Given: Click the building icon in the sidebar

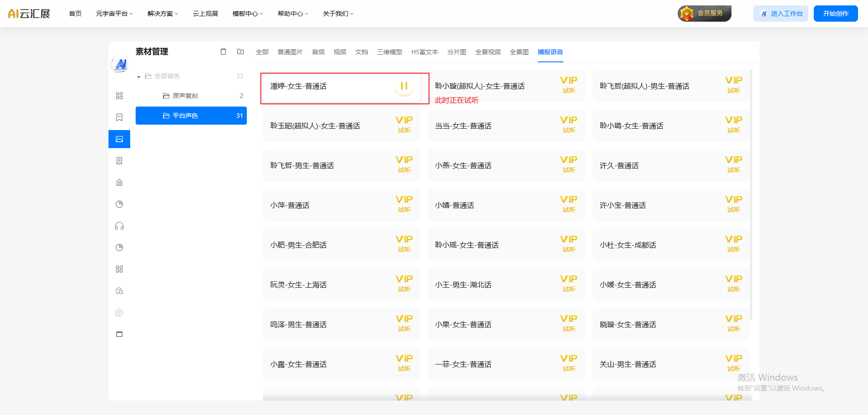Looking at the screenshot, I should click(119, 182).
